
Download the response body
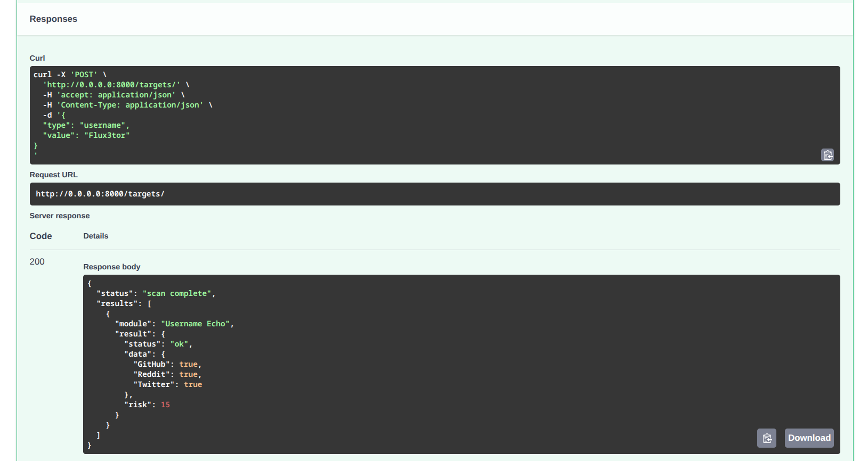[x=809, y=438]
